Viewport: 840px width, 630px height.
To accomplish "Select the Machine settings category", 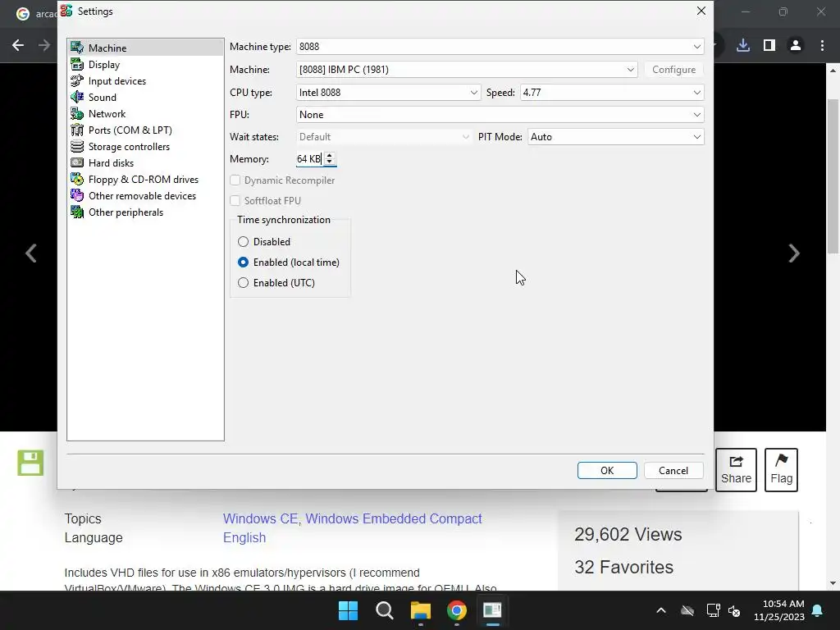I will point(145,48).
